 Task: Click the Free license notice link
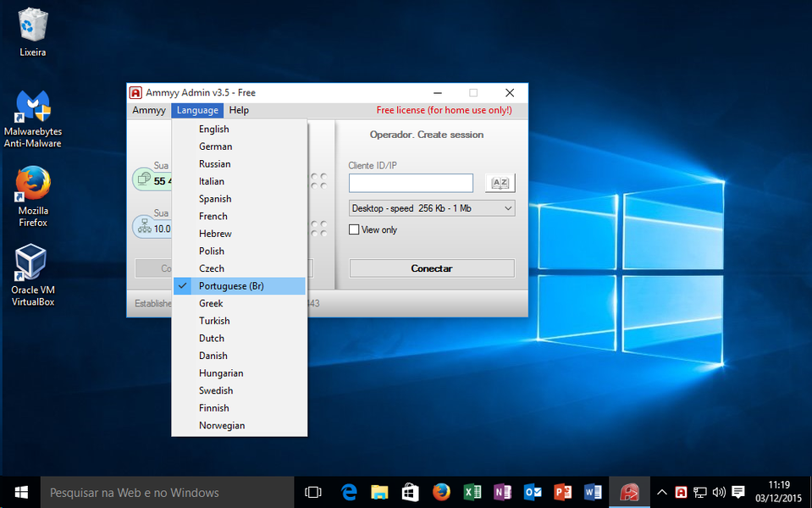coord(444,110)
